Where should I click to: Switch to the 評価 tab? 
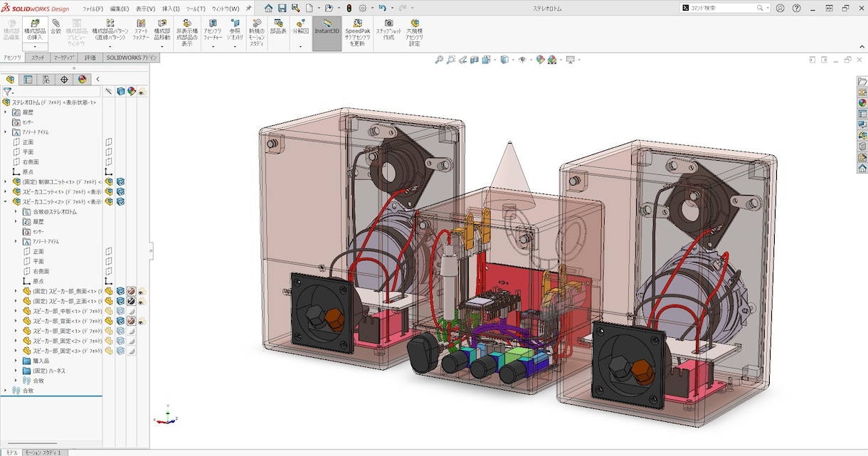(x=90, y=58)
